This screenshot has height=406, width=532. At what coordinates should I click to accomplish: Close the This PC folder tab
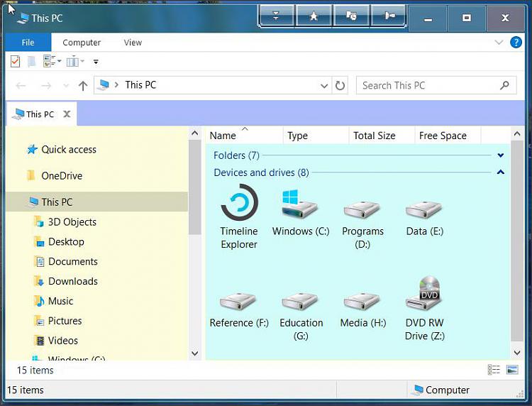(x=67, y=114)
